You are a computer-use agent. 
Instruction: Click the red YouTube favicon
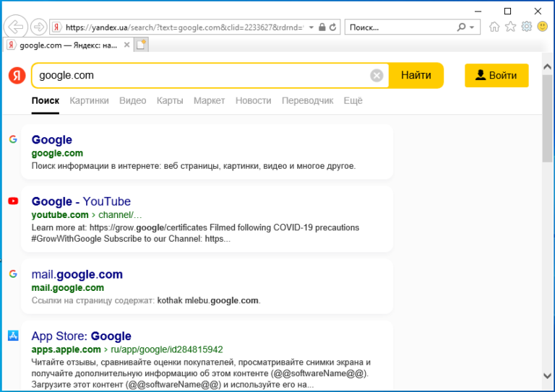pyautogui.click(x=13, y=201)
